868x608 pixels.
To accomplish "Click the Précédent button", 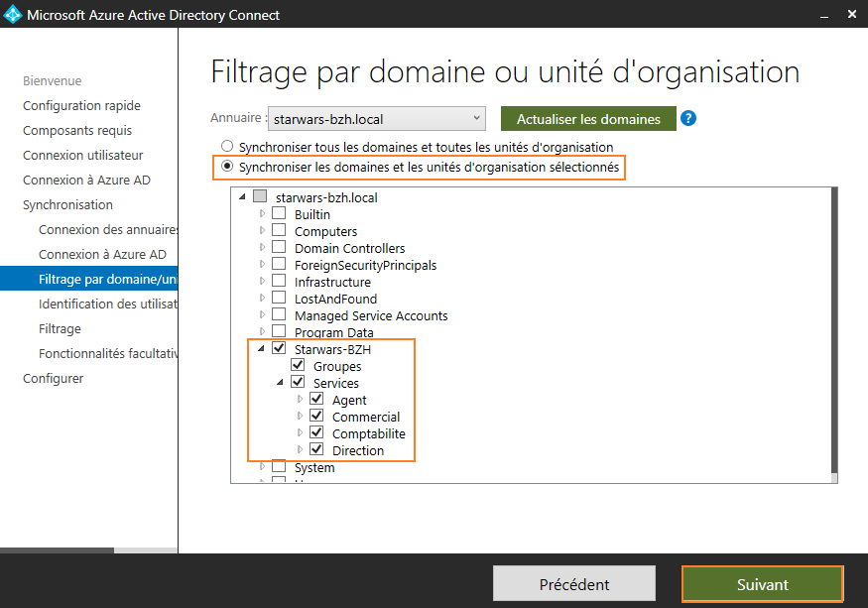I will click(x=574, y=583).
